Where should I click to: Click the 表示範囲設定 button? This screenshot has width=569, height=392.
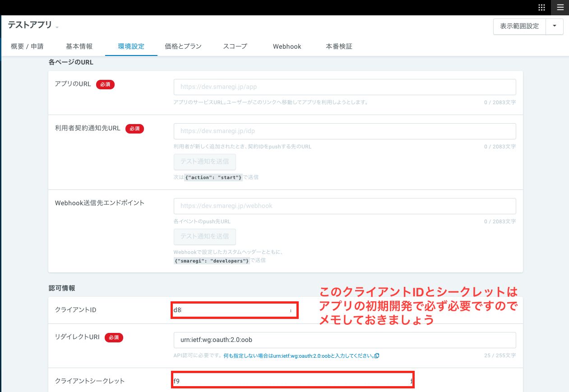click(x=519, y=27)
